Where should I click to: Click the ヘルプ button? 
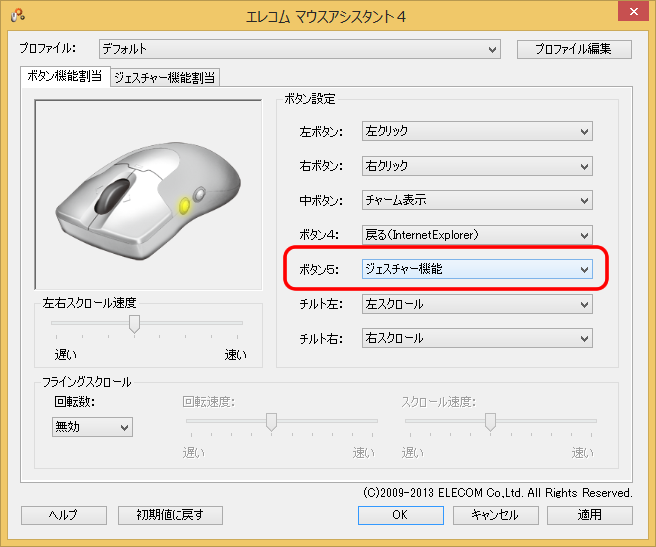pos(64,515)
